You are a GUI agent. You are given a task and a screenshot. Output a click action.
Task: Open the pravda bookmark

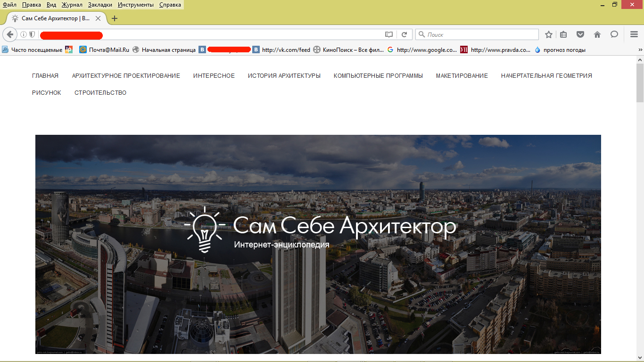pyautogui.click(x=495, y=49)
